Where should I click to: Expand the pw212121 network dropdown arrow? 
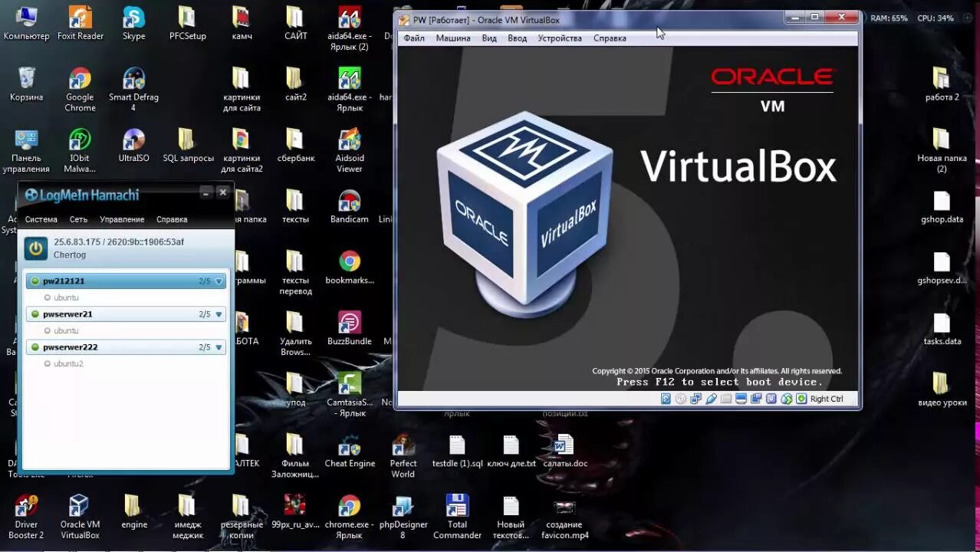pyautogui.click(x=219, y=281)
